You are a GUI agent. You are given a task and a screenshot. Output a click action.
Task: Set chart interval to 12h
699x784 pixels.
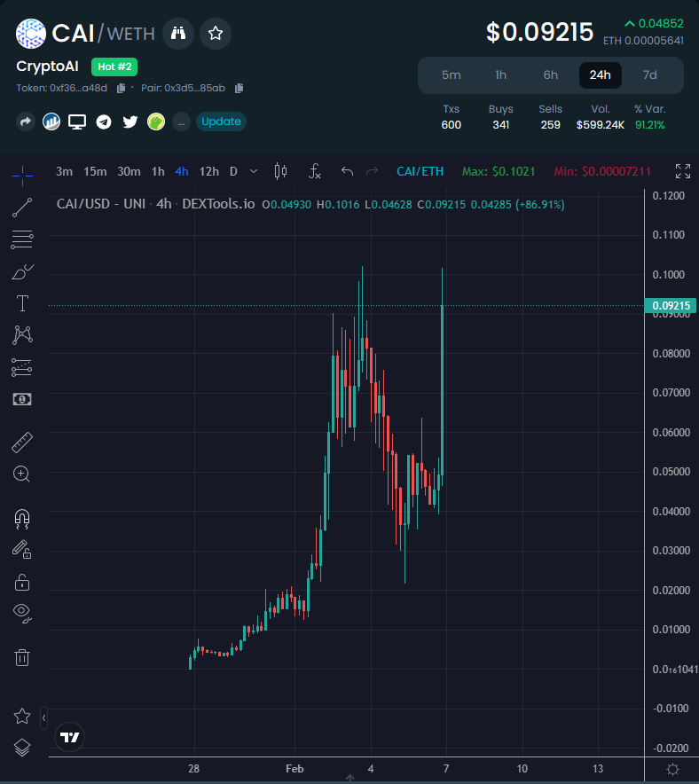(209, 171)
